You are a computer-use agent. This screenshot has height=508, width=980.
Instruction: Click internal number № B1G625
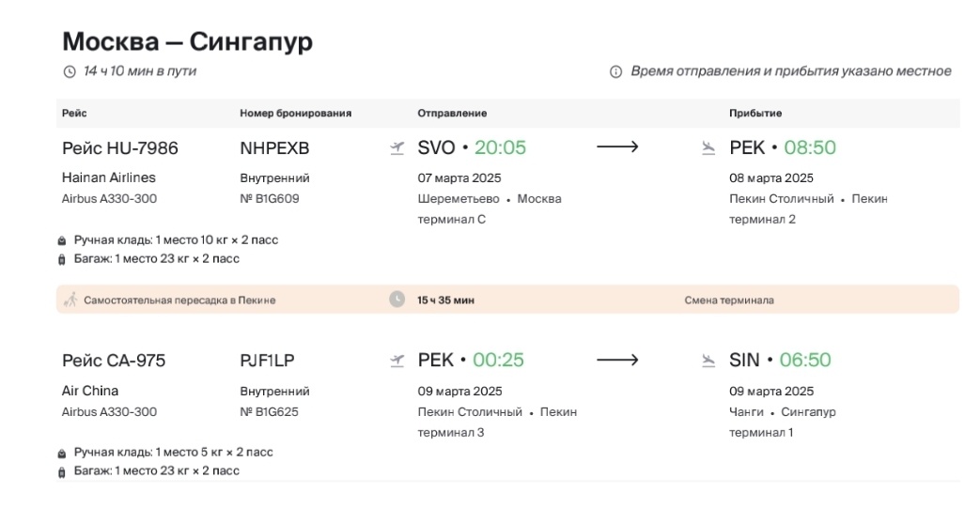pos(270,412)
